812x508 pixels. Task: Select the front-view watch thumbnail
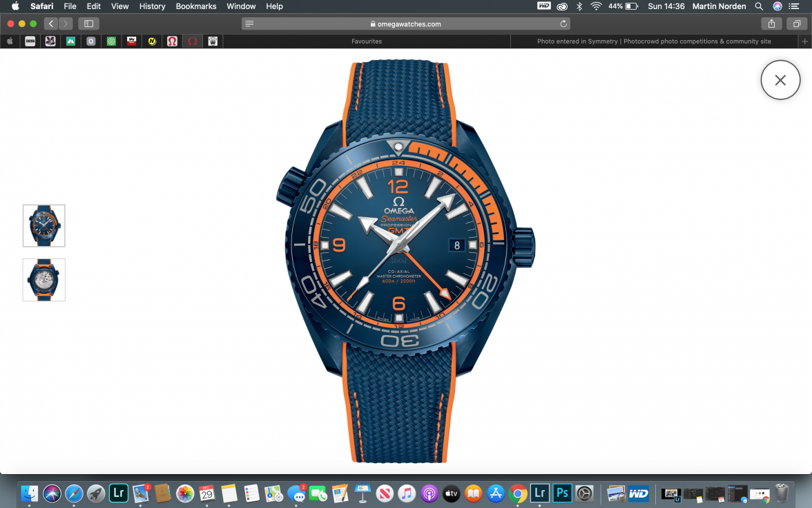[x=44, y=225]
